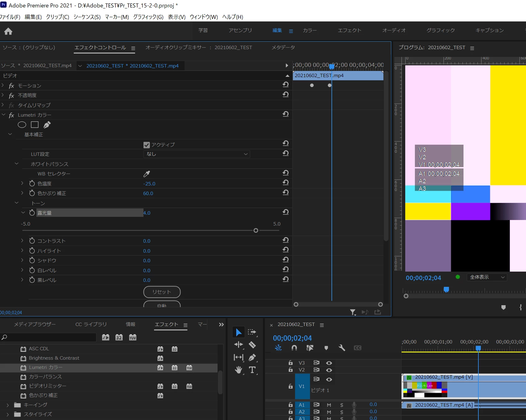This screenshot has height=420, width=526.
Task: Uncheck the アクティブ checkbox
Action: (147, 145)
